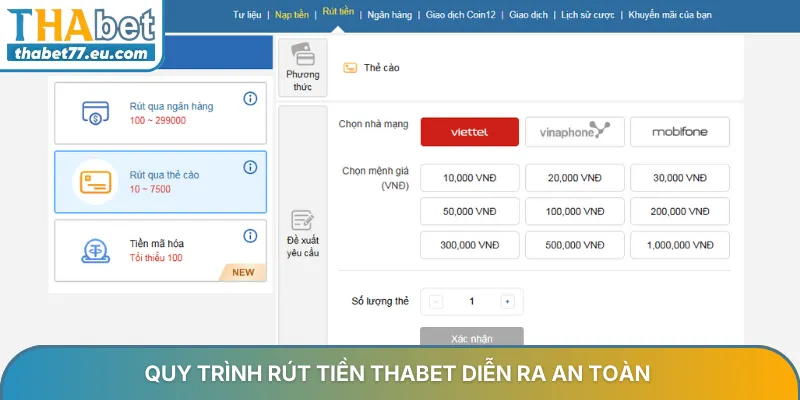Open the Tư liệu menu item
The width and height of the screenshot is (800, 400).
247,15
